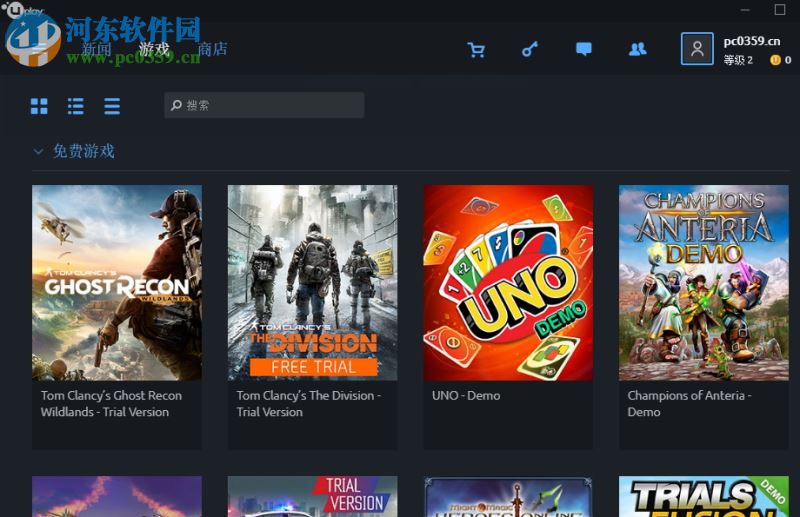Open the chat messages icon

[584, 49]
